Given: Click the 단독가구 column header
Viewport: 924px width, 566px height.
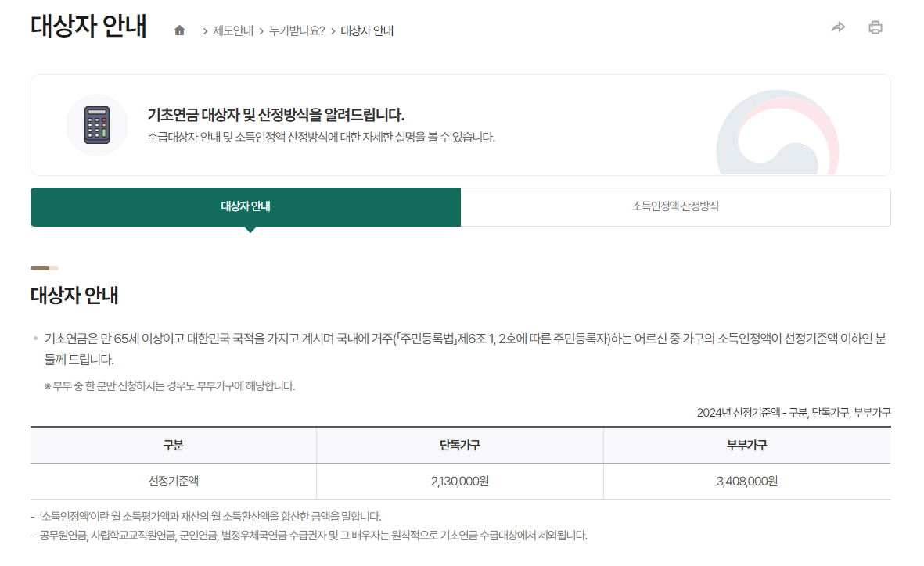Looking at the screenshot, I should [459, 445].
